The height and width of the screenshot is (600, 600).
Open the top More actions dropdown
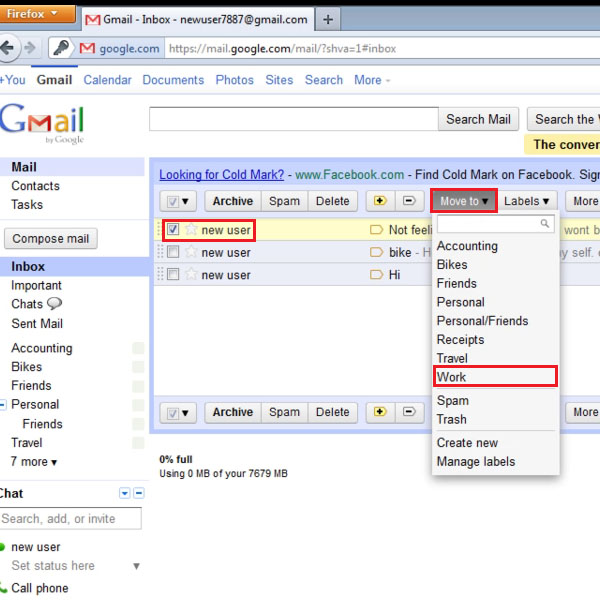coord(583,201)
